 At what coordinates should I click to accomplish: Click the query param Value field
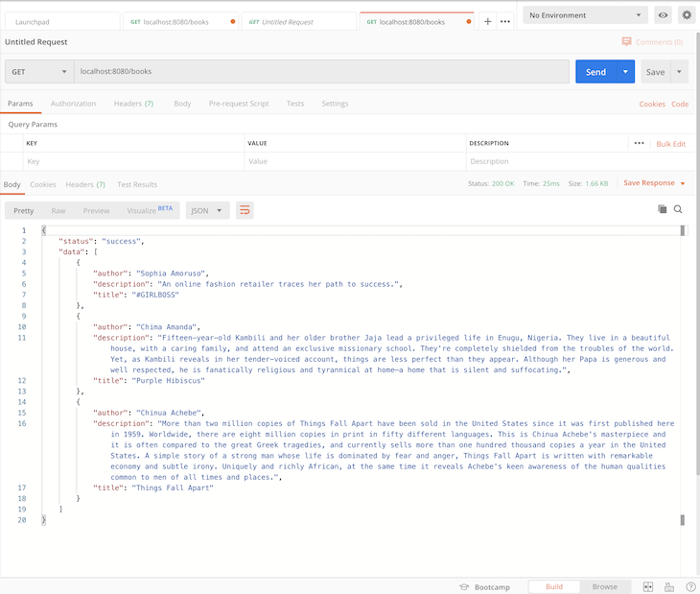pyautogui.click(x=355, y=161)
